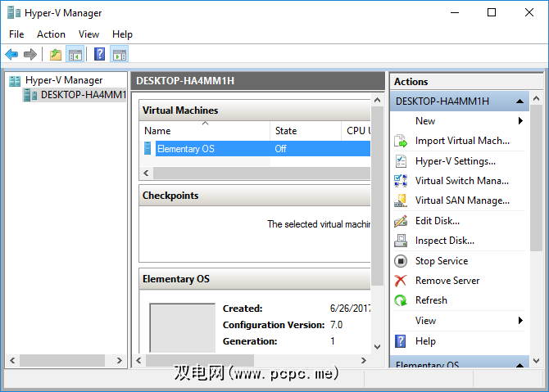The height and width of the screenshot is (392, 549).
Task: Click the Import Virtual Machine icon
Action: coord(401,141)
